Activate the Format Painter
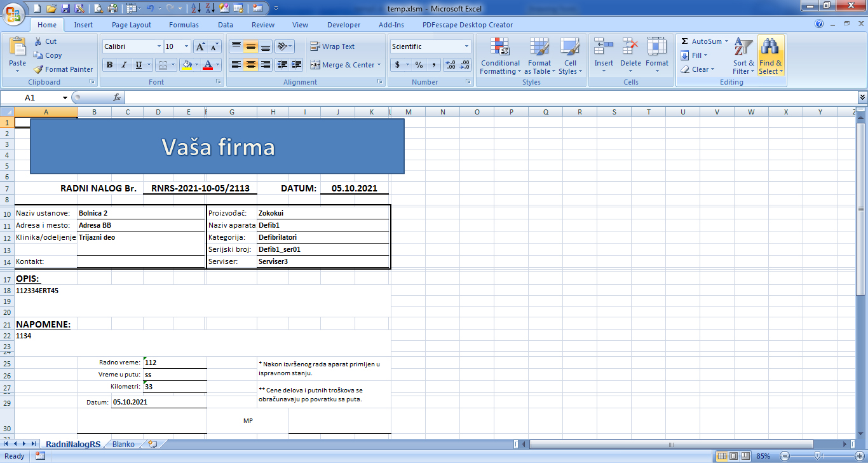This screenshot has height=463, width=868. coord(63,69)
